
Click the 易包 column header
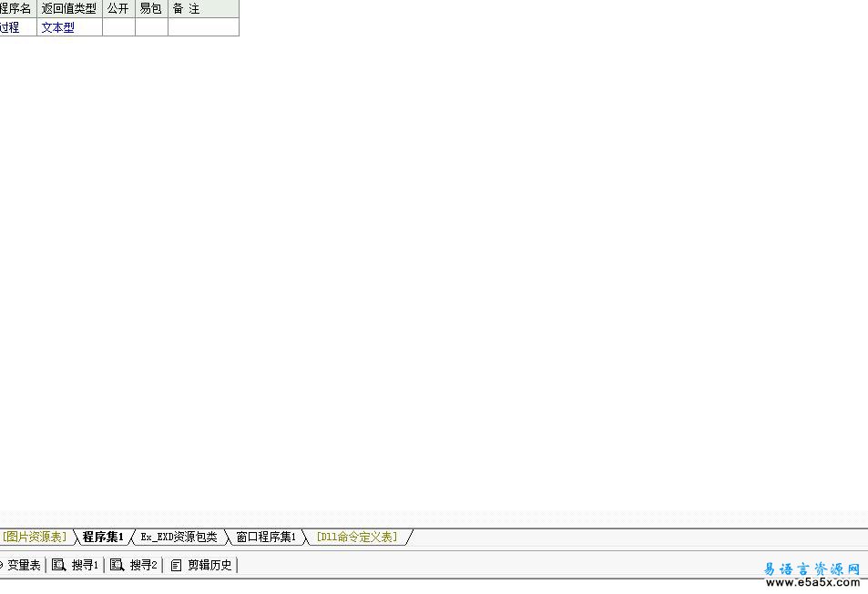[x=152, y=9]
